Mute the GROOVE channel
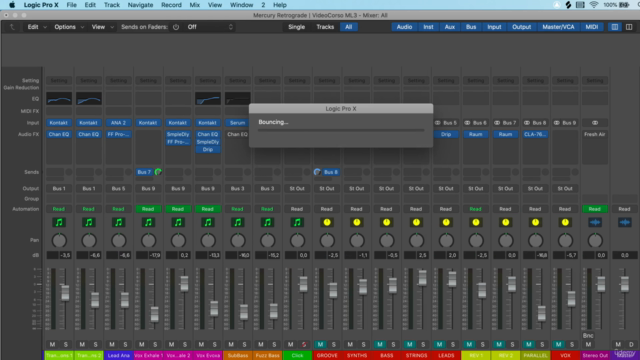This screenshot has height=360, width=640. 320,344
